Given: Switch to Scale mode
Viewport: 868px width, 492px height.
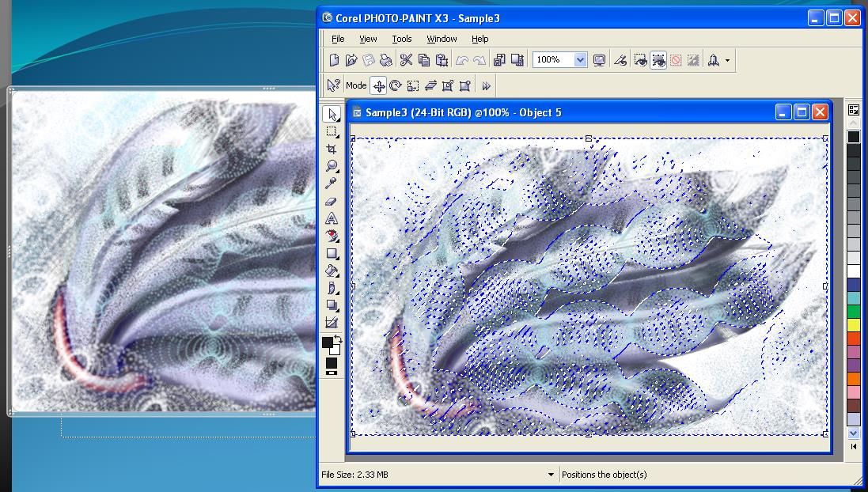Looking at the screenshot, I should (413, 85).
